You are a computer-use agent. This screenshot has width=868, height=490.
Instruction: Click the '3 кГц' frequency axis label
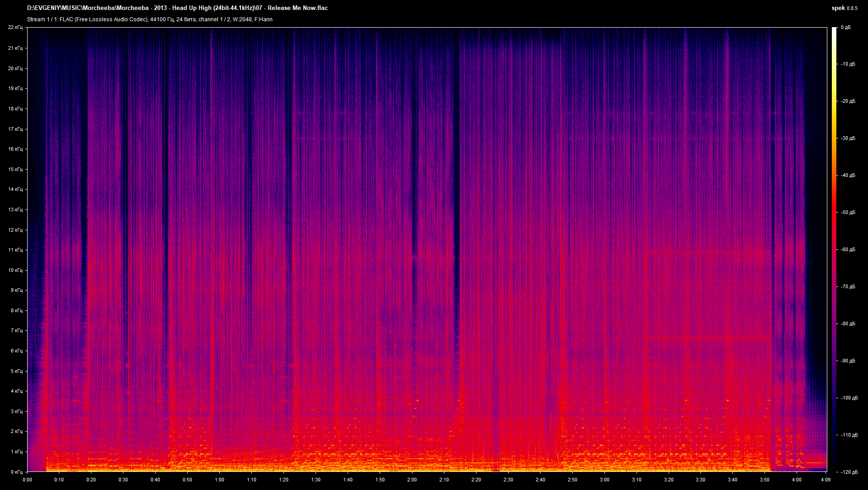17,411
